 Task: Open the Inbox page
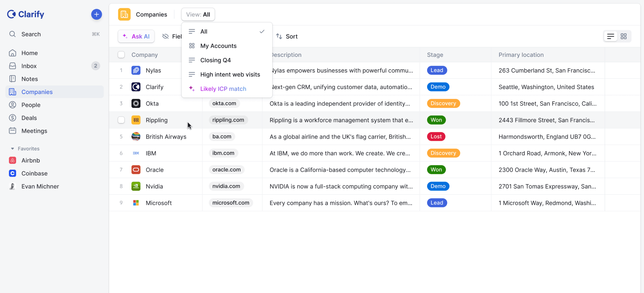tap(54, 66)
